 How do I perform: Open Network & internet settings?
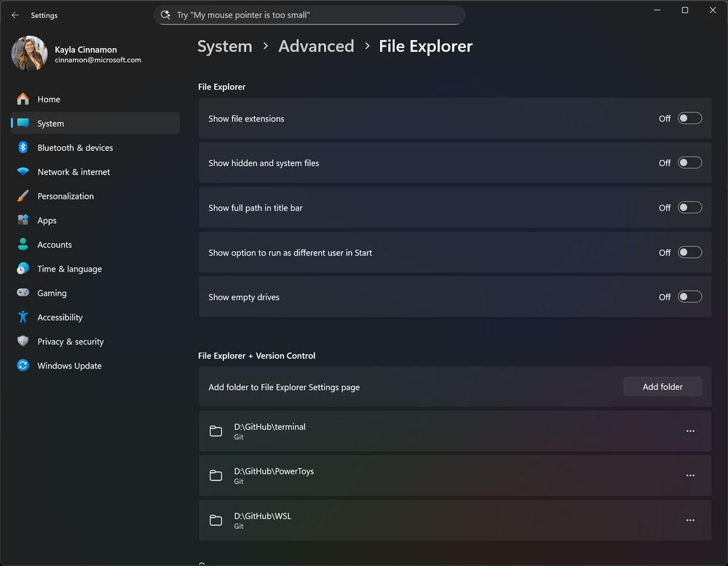coord(95,171)
